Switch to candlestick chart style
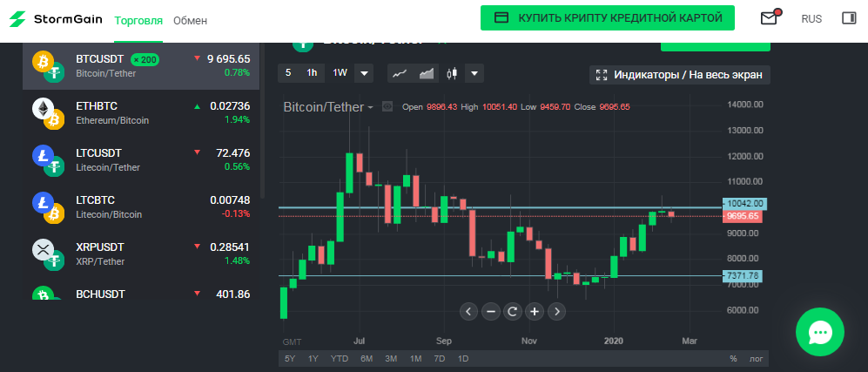 [x=452, y=73]
